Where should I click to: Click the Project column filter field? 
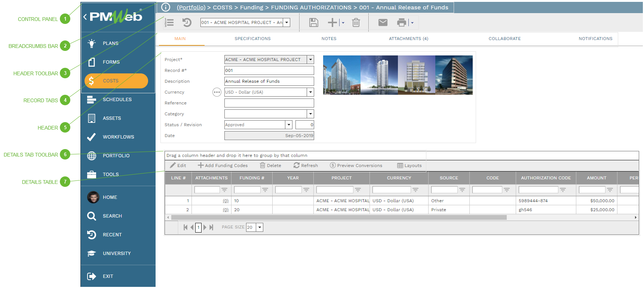coord(335,190)
